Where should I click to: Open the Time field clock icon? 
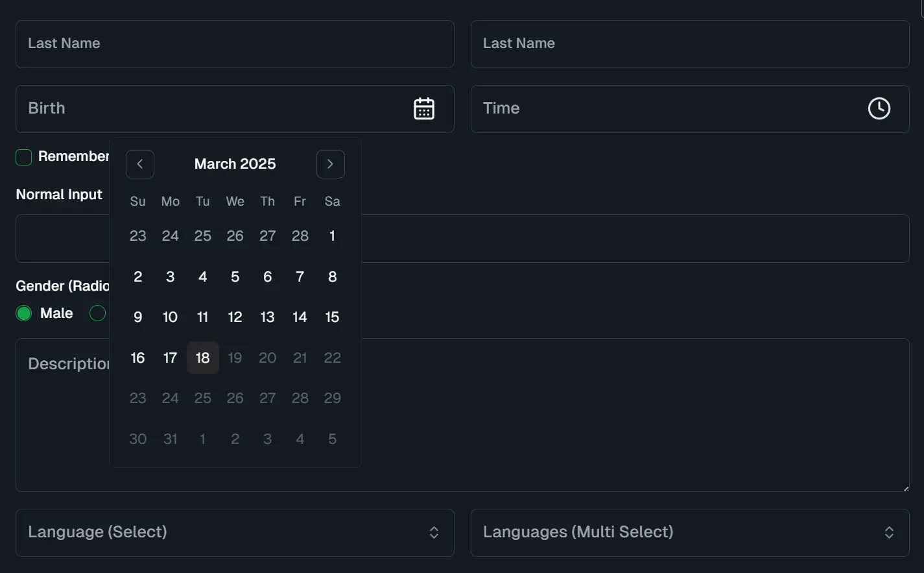879,108
